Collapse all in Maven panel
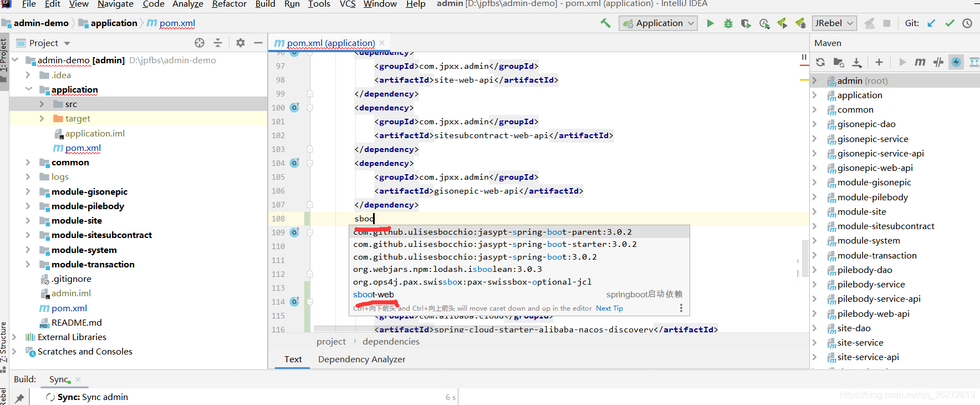The width and height of the screenshot is (980, 405). pos(974,62)
